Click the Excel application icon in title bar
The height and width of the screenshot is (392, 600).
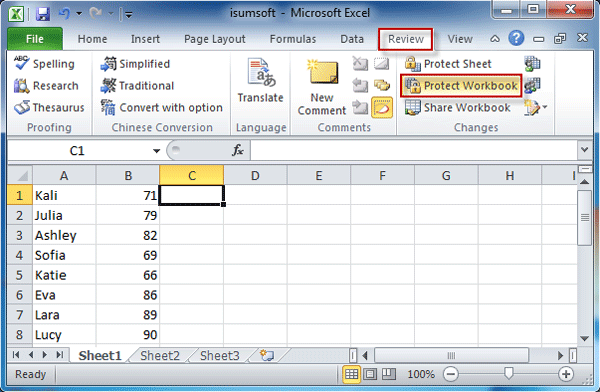[16, 14]
